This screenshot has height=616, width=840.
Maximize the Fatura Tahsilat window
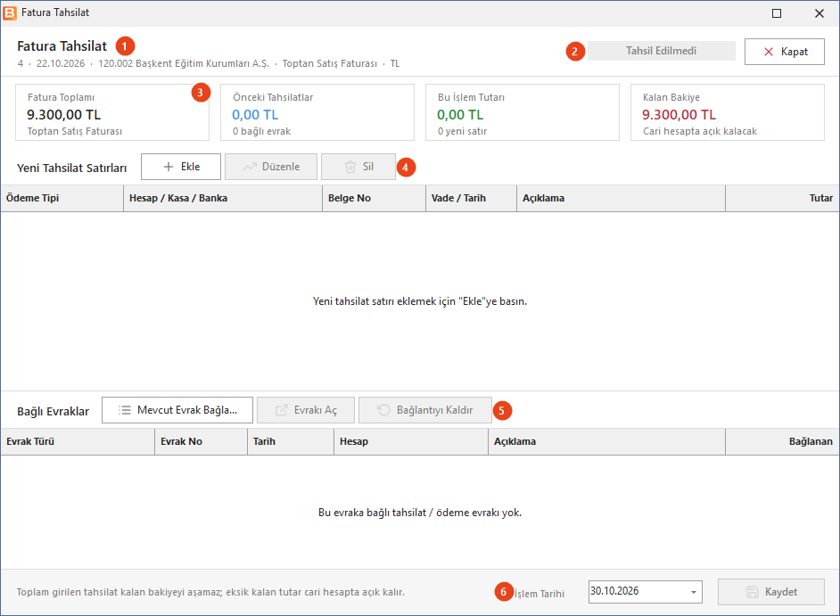pyautogui.click(x=777, y=13)
